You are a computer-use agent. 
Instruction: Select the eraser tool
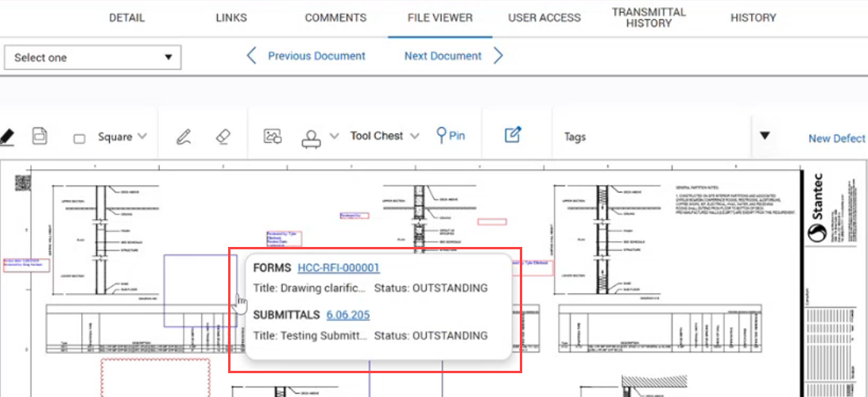click(222, 137)
